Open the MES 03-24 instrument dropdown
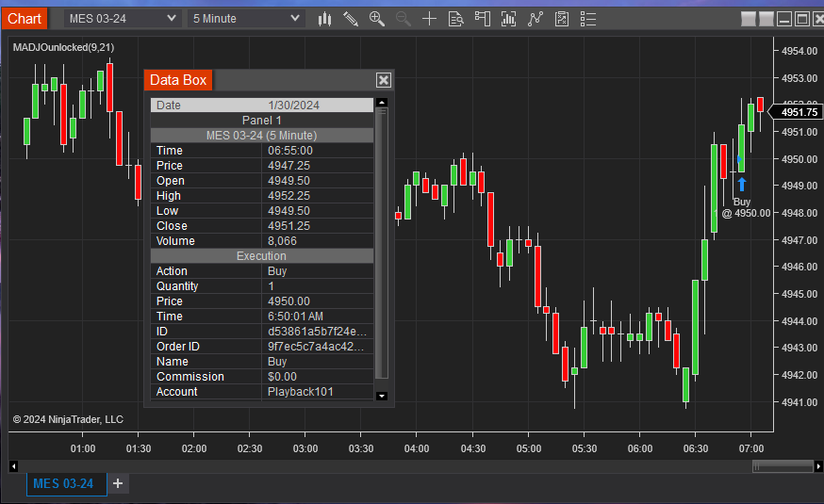 (123, 19)
